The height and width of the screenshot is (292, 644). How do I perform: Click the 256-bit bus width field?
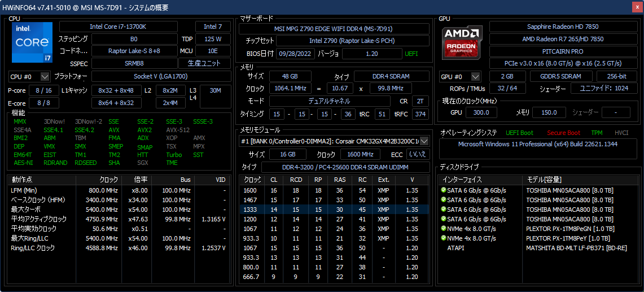[616, 76]
